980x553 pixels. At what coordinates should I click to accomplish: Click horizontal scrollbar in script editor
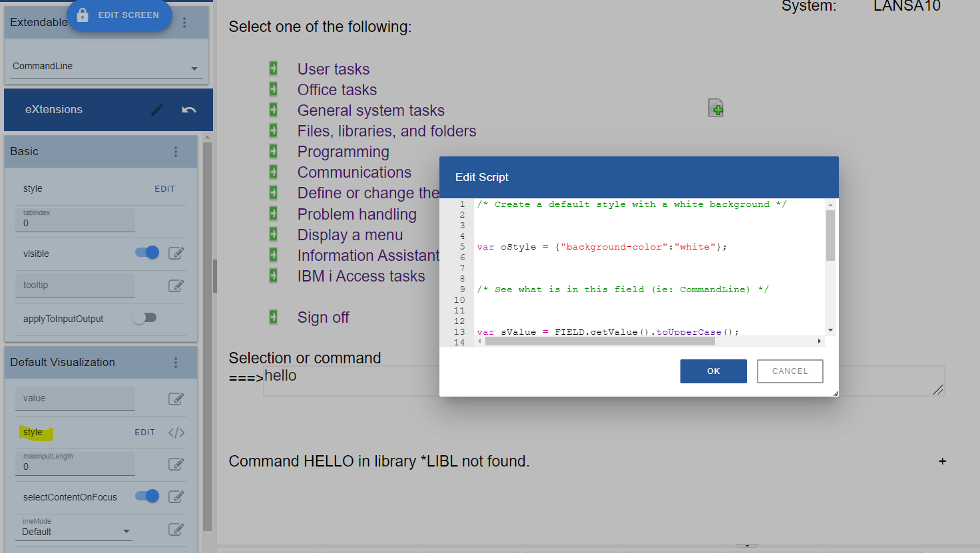(x=599, y=341)
